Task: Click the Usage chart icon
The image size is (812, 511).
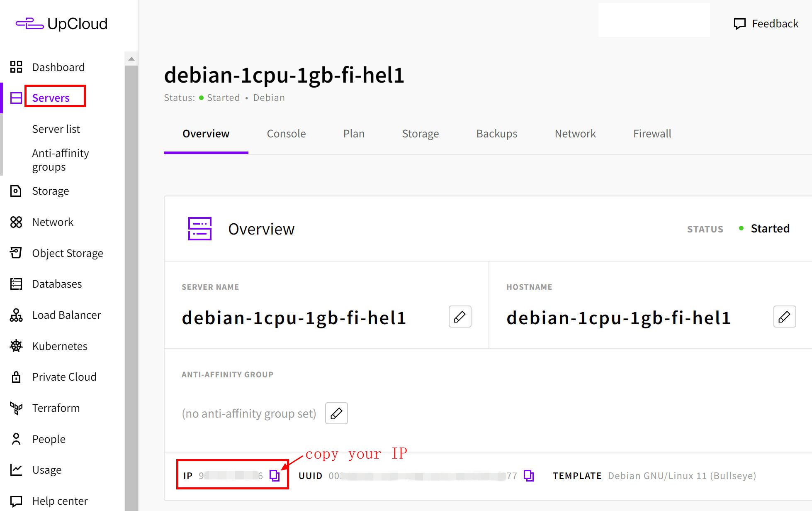Action: click(16, 470)
